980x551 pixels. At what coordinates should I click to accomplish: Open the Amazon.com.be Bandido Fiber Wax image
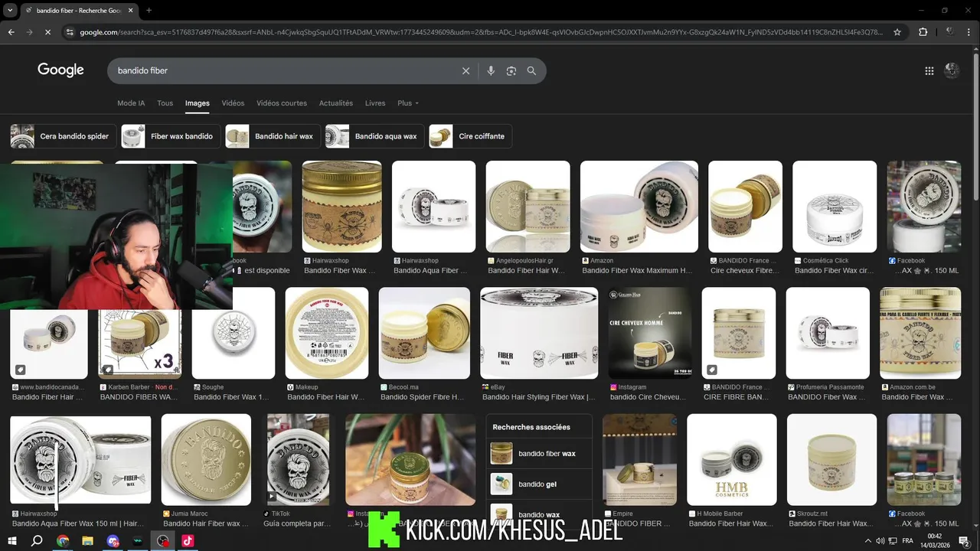(920, 333)
